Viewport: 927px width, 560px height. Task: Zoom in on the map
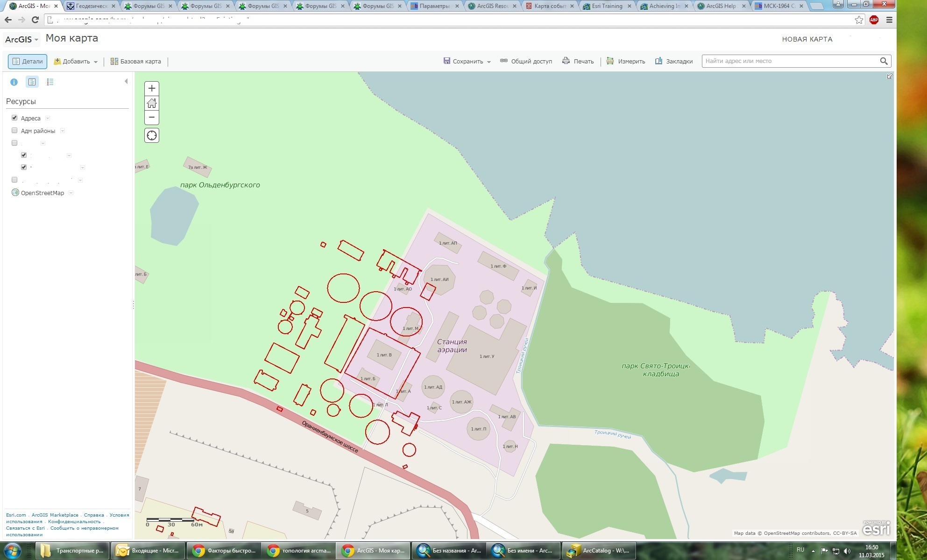point(151,88)
